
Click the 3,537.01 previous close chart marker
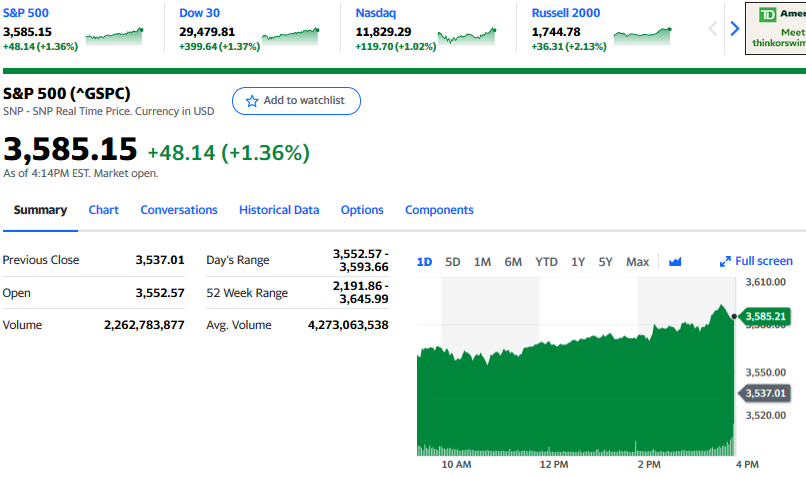(x=765, y=393)
